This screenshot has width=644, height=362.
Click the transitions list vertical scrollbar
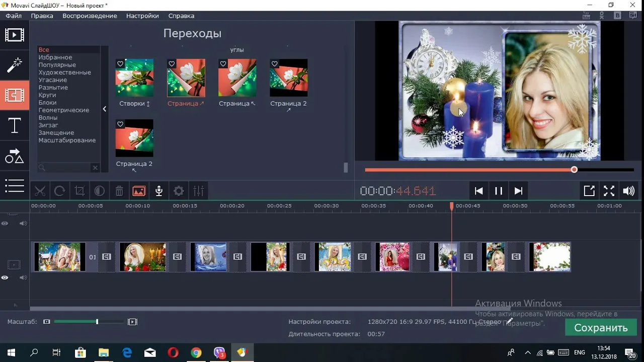(346, 168)
